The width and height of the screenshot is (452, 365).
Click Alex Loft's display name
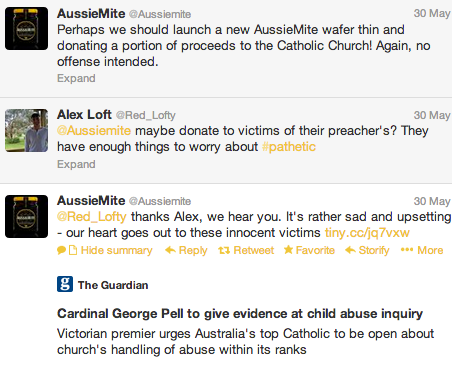pos(84,115)
